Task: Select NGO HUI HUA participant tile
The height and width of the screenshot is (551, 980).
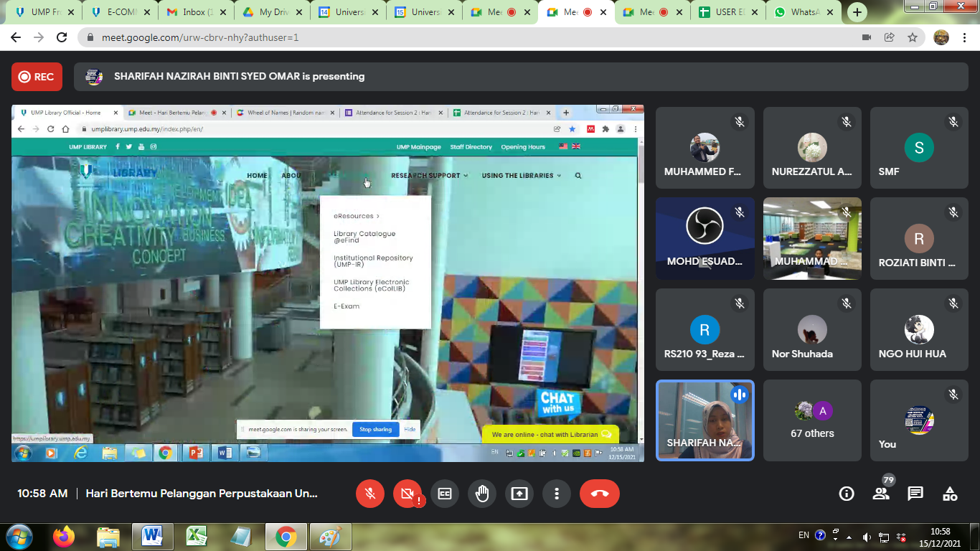Action: click(x=919, y=330)
